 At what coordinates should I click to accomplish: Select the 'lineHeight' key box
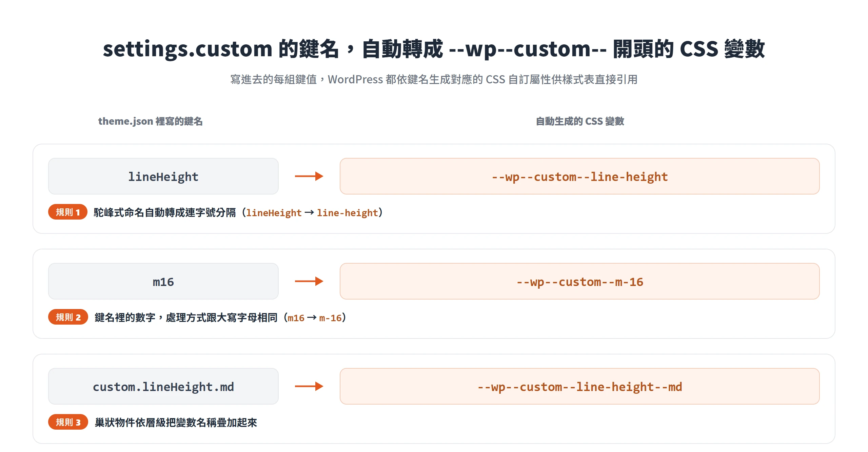click(x=163, y=176)
